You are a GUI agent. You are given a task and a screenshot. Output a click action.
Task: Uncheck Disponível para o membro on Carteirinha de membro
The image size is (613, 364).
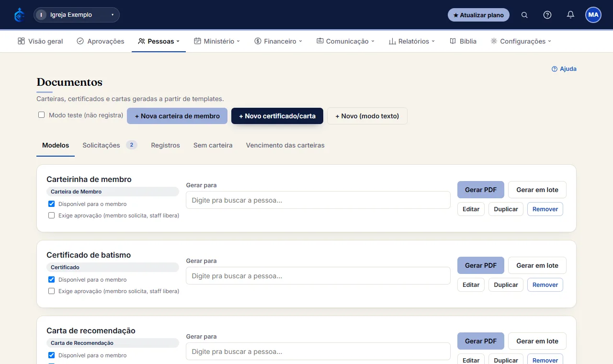click(x=52, y=204)
